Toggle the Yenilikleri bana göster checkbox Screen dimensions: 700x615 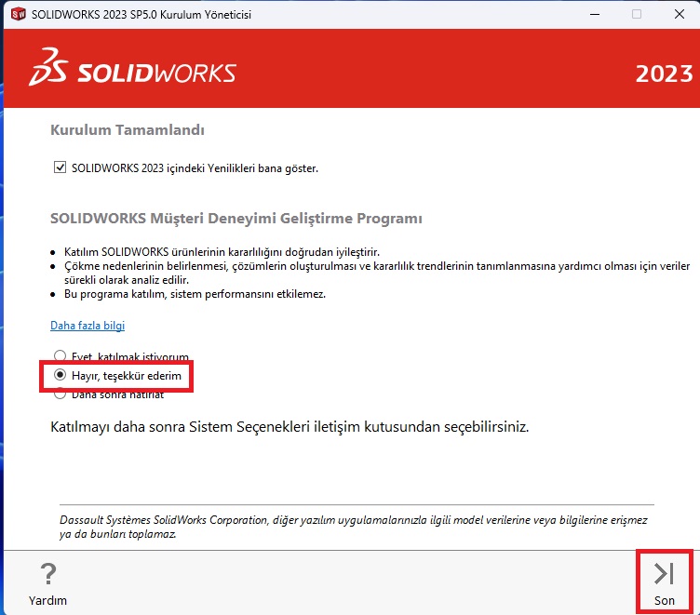click(61, 168)
